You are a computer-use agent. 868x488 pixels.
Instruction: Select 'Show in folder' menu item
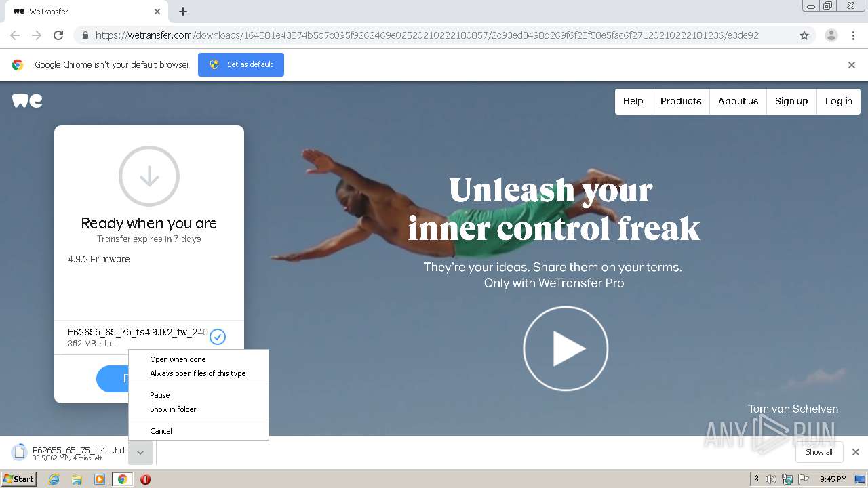coord(199,409)
